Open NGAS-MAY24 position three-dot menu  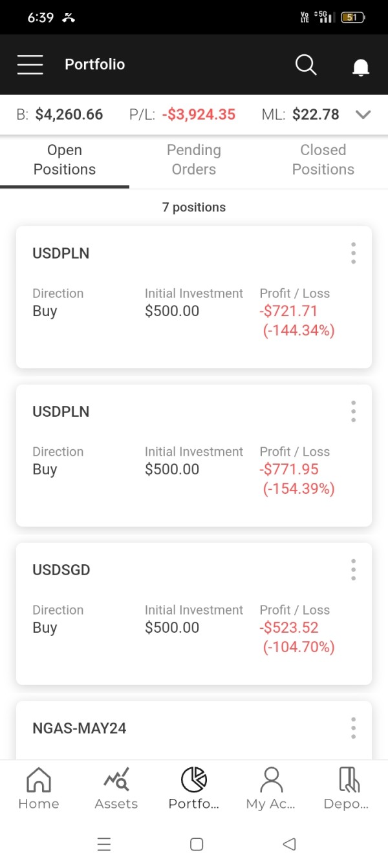353,728
